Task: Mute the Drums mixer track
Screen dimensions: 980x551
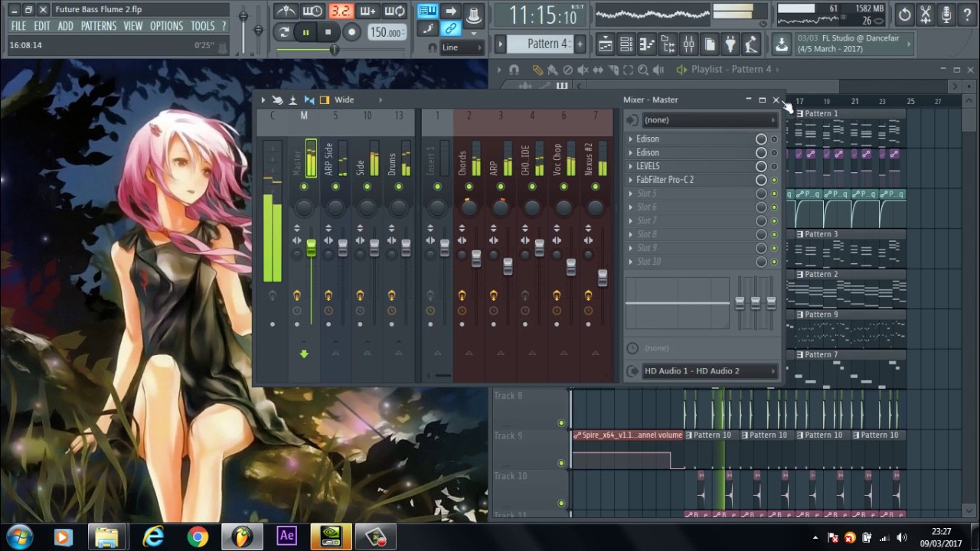Action: (398, 187)
